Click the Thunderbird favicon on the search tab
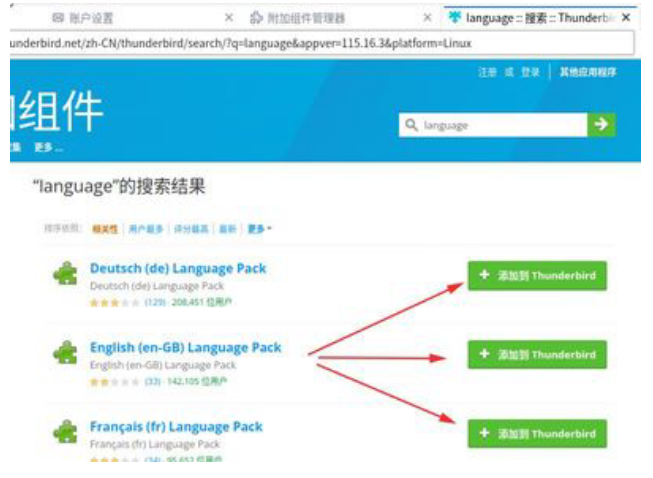The width and height of the screenshot is (653, 478). 455,17
